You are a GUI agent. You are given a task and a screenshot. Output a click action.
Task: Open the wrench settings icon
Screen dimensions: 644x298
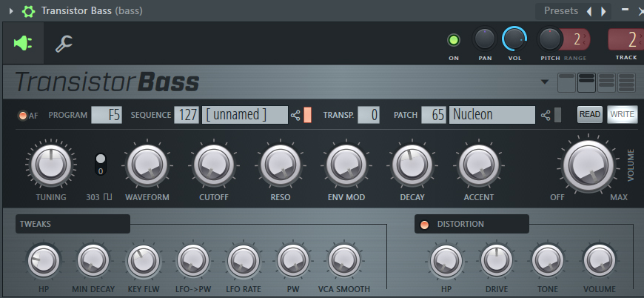click(x=64, y=44)
